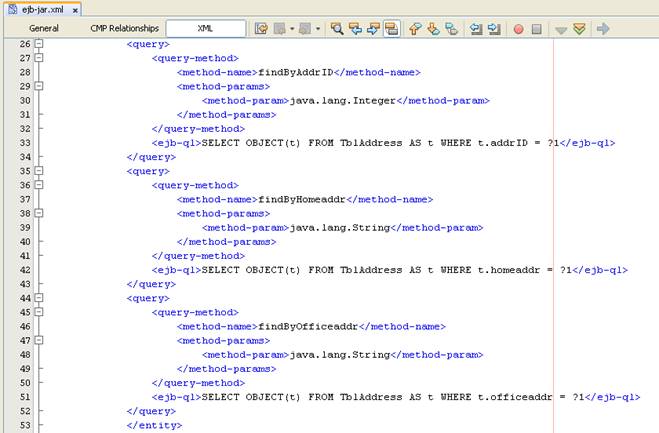The image size is (659, 433).
Task: Select the XML view tab
Action: coord(206,28)
